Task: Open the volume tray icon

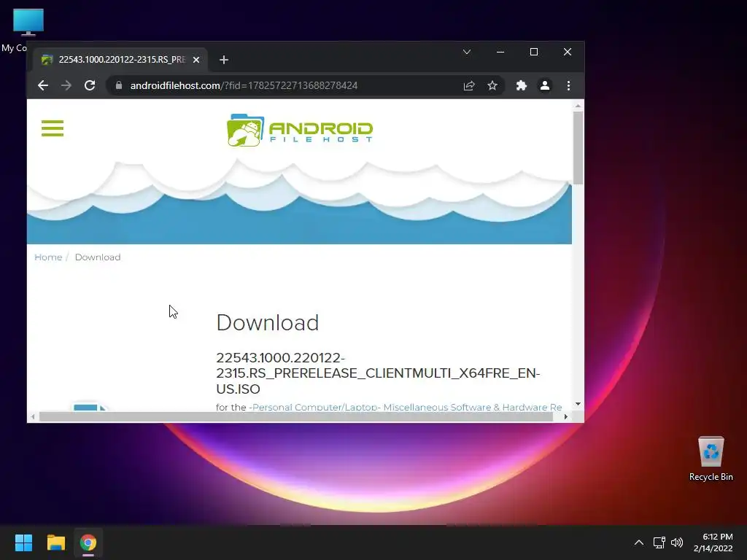Action: (677, 542)
